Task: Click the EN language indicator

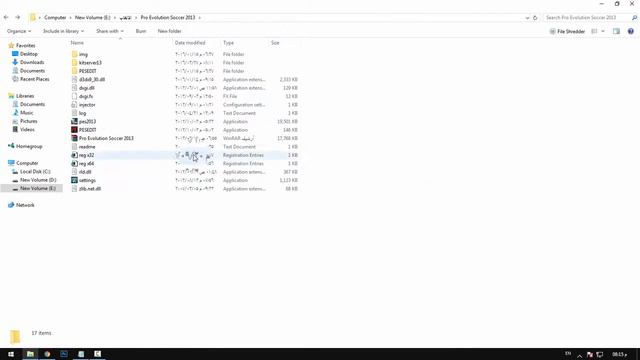Action: (x=568, y=354)
